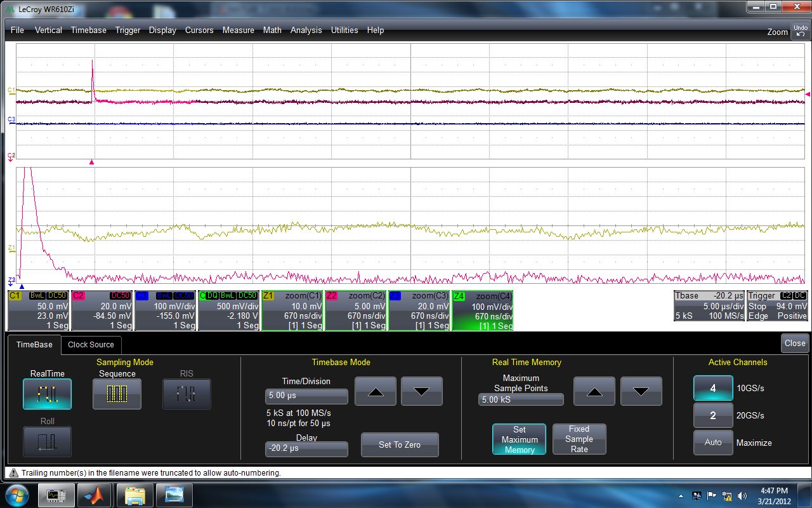Image resolution: width=812 pixels, height=508 pixels.
Task: Open the Tbase timebase descriptor box
Action: click(709, 305)
